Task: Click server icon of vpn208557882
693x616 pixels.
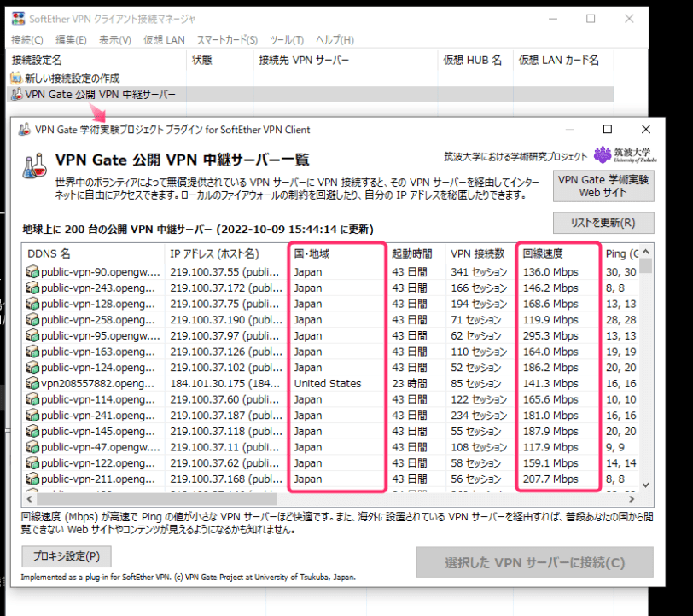Action: point(32,383)
